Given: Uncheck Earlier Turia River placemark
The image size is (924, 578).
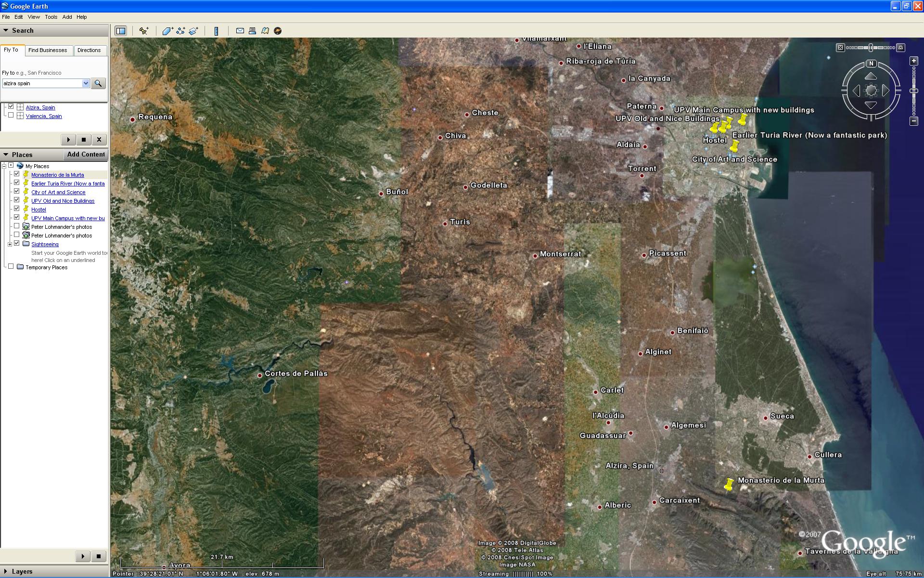Looking at the screenshot, I should pos(17,183).
